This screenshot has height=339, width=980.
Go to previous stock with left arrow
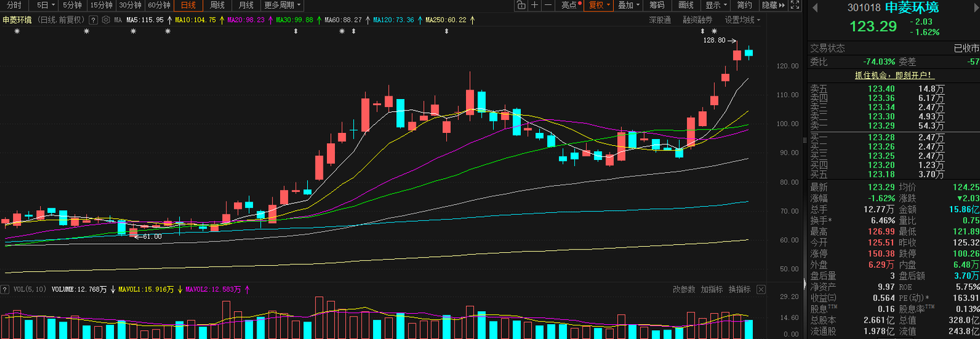[x=815, y=7]
